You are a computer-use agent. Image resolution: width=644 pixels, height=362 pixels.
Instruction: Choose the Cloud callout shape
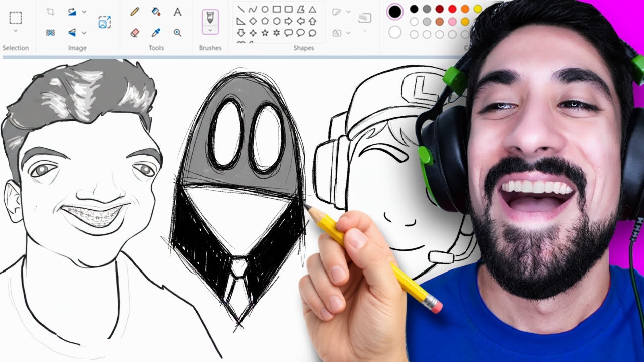point(312,33)
